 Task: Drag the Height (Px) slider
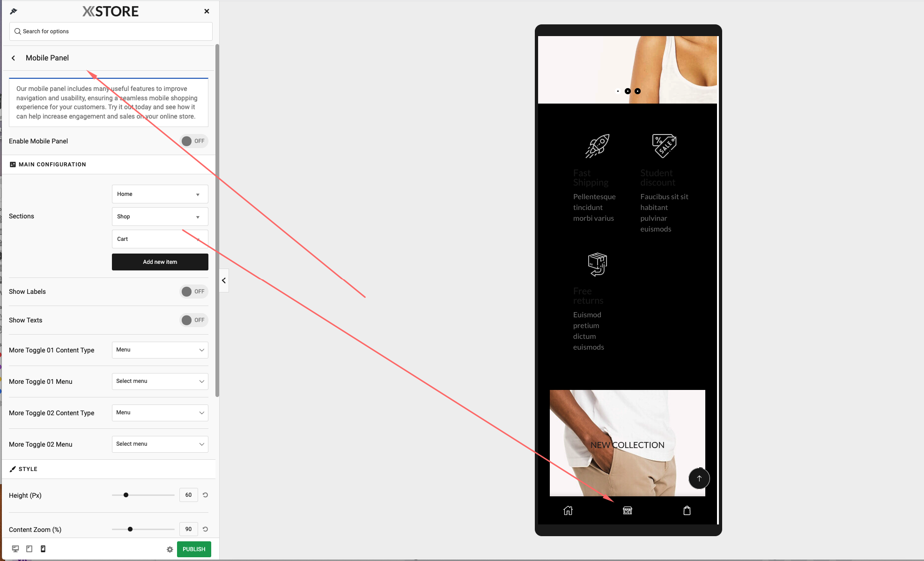(126, 494)
